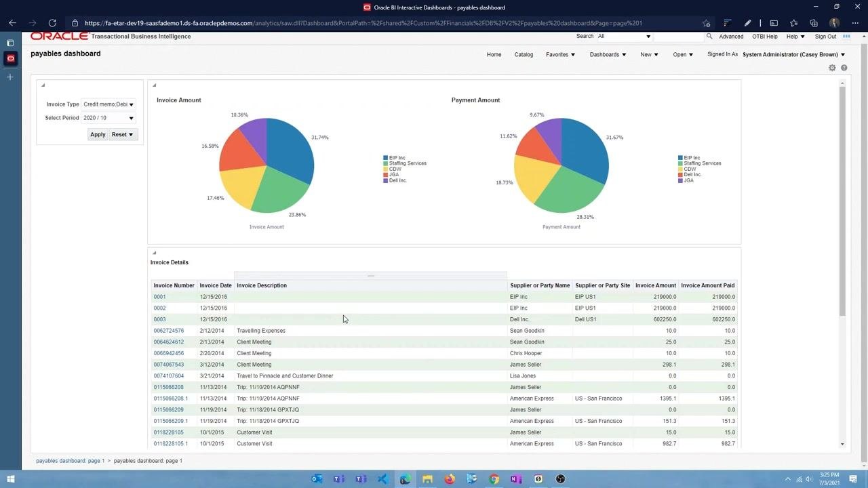Screen dimensions: 868x488
Task: Open browser Collections icon
Action: click(814, 23)
